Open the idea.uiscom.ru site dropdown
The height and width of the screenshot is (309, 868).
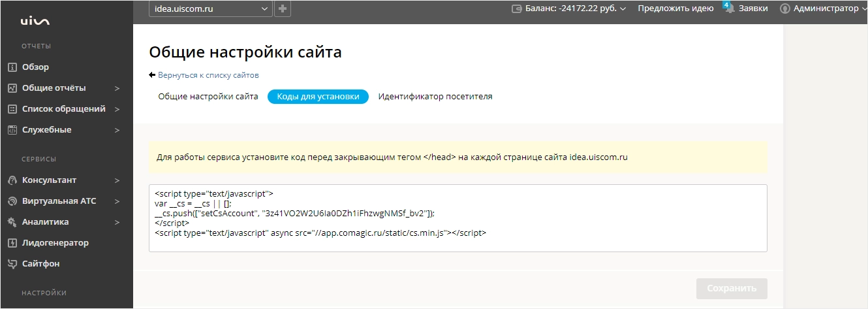(211, 8)
